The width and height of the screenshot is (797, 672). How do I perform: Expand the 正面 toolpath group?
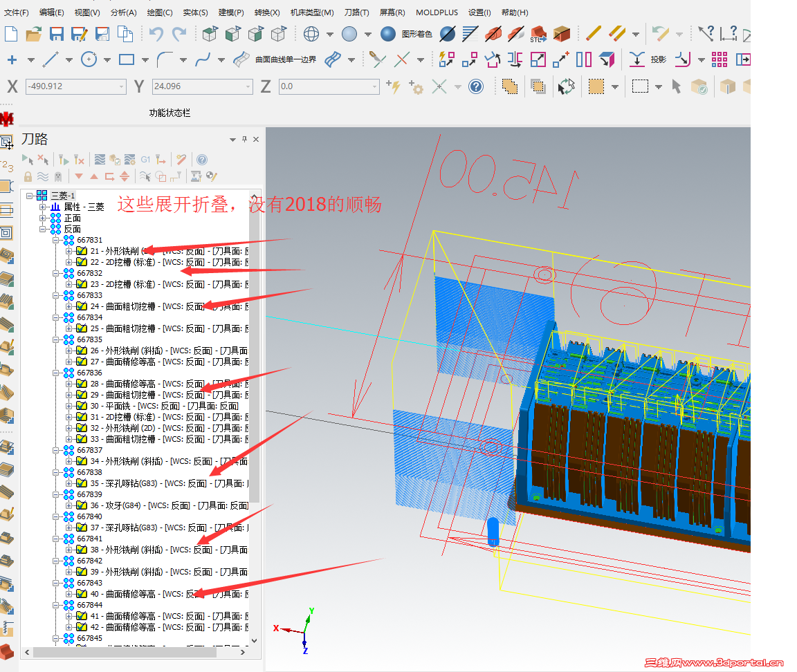(43, 218)
